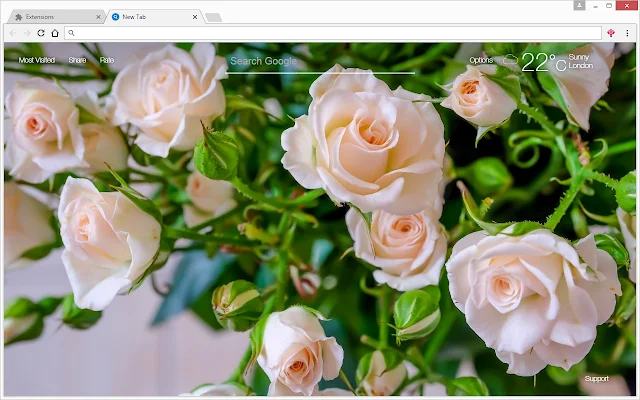
Task: Close the New Tab tab
Action: point(195,17)
